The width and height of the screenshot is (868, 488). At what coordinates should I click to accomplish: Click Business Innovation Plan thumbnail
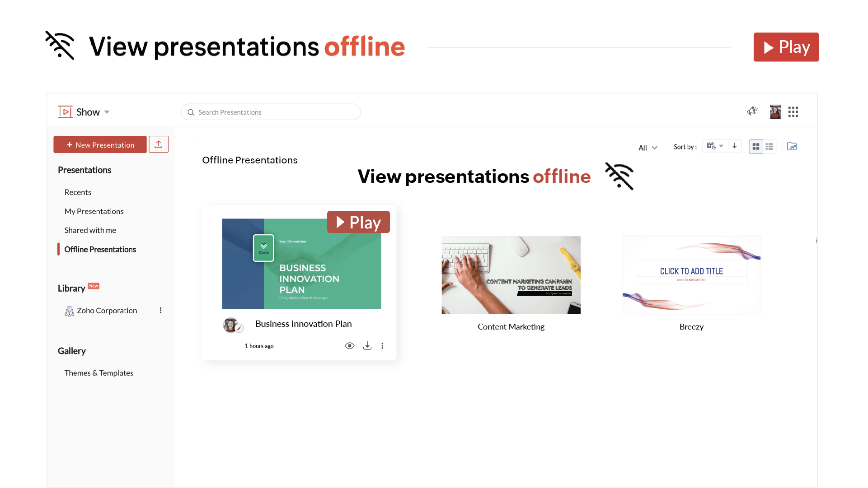[301, 263]
